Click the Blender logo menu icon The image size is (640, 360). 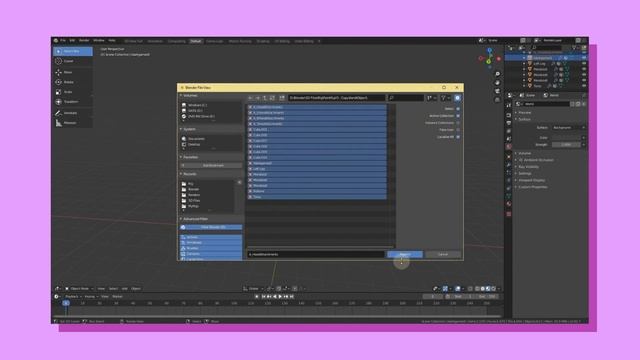56,40
